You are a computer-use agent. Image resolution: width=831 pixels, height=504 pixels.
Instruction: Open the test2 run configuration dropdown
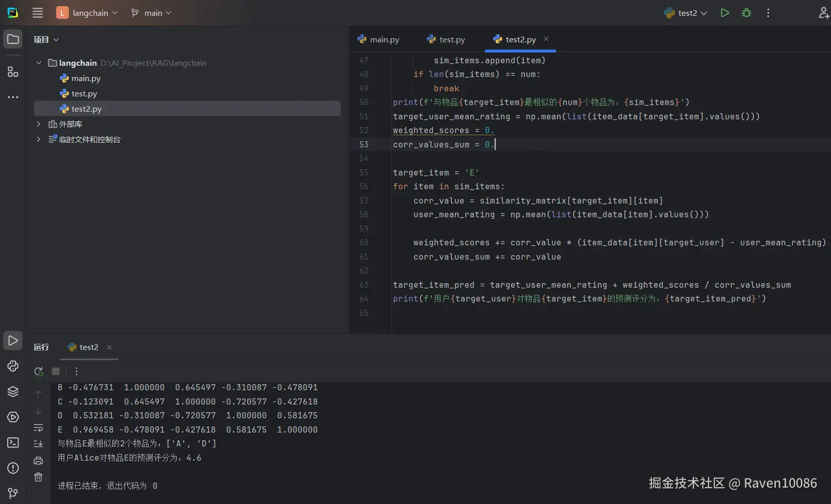tap(686, 13)
